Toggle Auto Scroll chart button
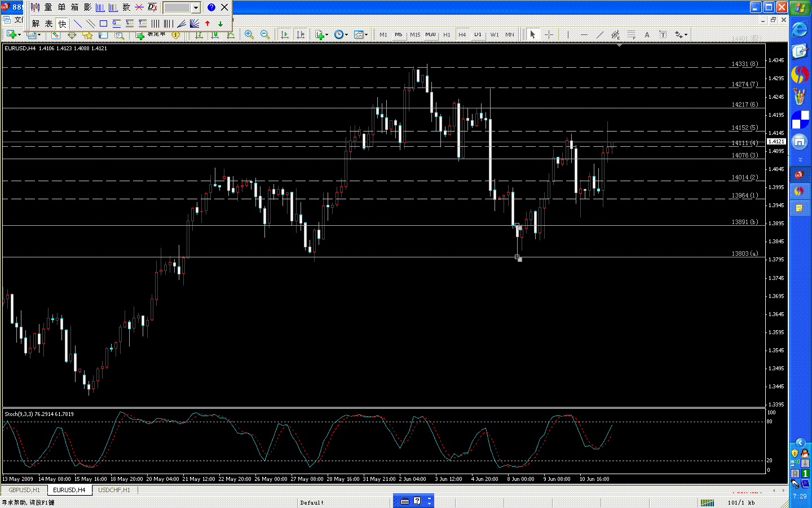 point(284,34)
